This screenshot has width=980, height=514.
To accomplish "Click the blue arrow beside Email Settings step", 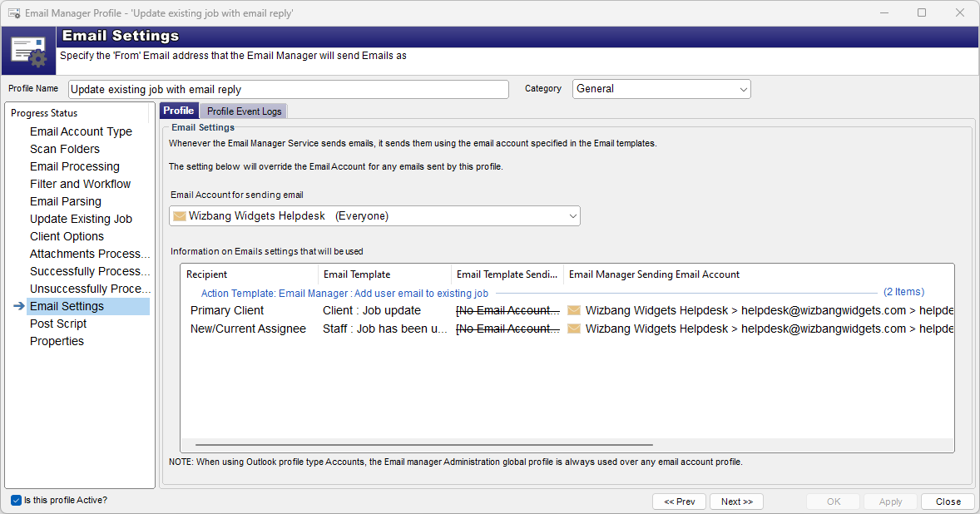I will pos(19,306).
